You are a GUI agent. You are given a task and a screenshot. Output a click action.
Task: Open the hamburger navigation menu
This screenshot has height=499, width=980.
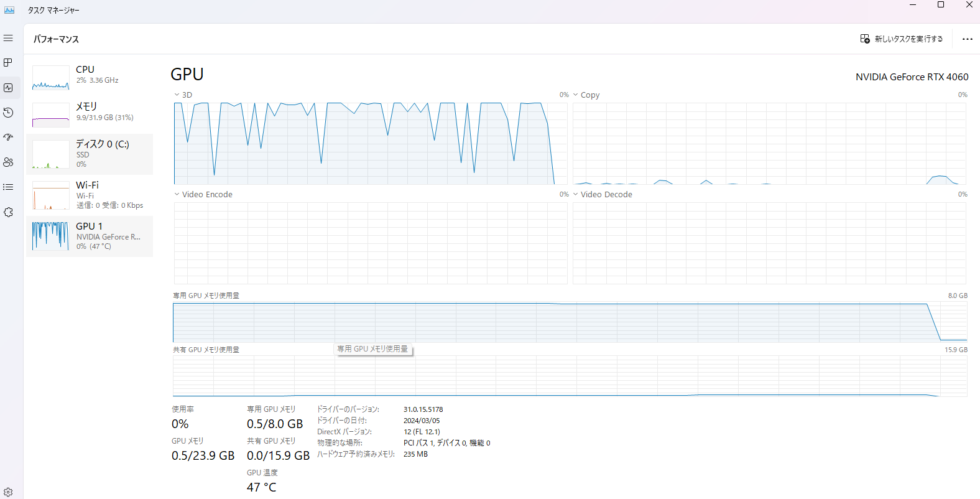pos(8,38)
